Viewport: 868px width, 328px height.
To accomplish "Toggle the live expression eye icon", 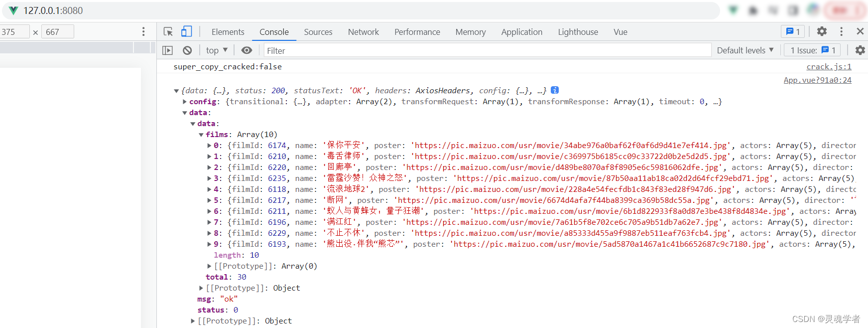I will pos(247,50).
